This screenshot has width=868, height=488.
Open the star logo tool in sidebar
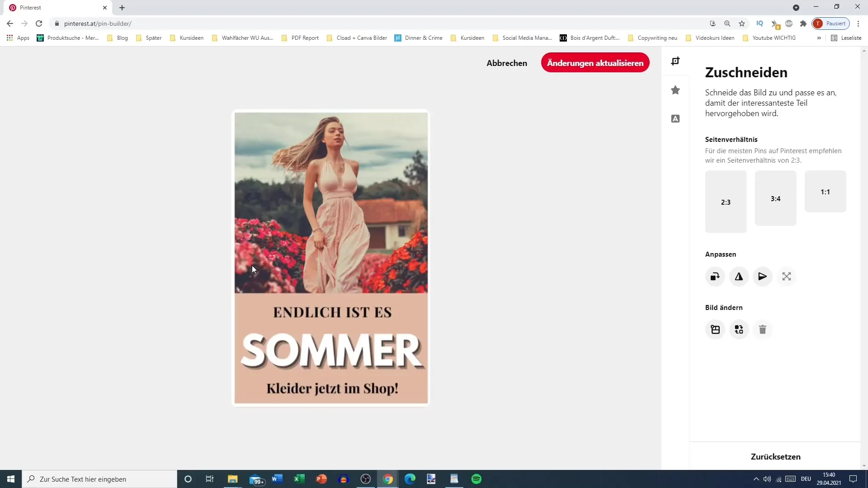coord(675,90)
